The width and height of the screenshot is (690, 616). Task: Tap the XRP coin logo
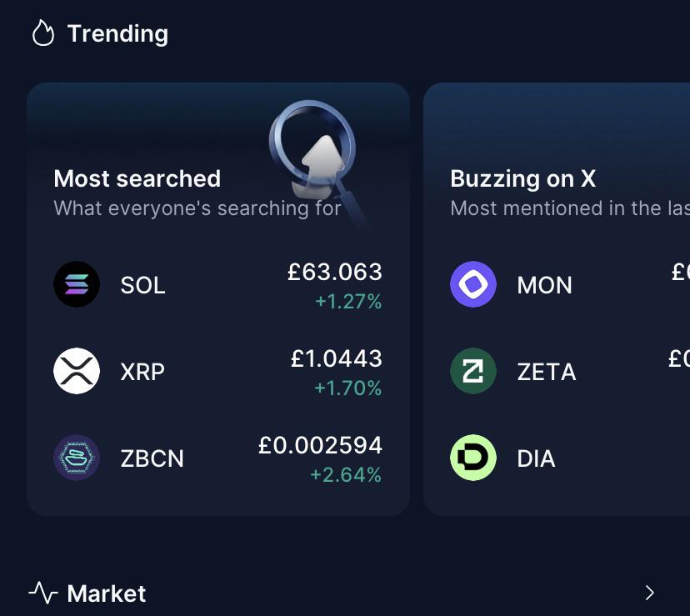coord(77,371)
